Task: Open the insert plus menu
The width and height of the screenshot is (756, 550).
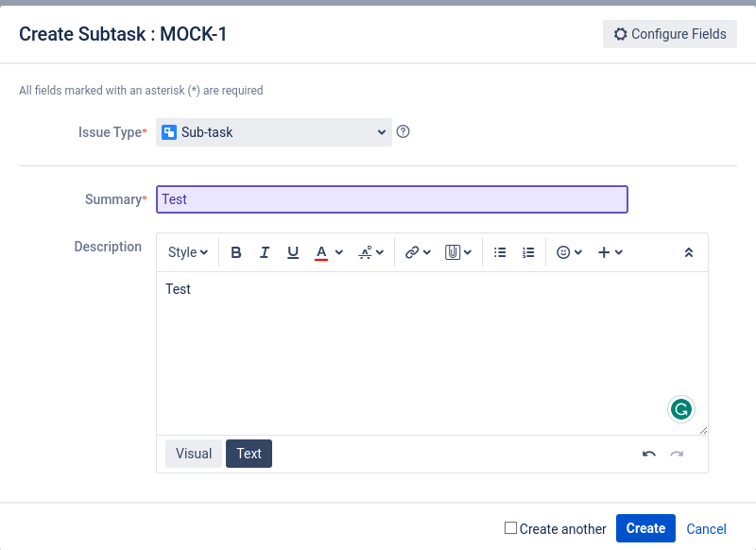Action: tap(610, 252)
